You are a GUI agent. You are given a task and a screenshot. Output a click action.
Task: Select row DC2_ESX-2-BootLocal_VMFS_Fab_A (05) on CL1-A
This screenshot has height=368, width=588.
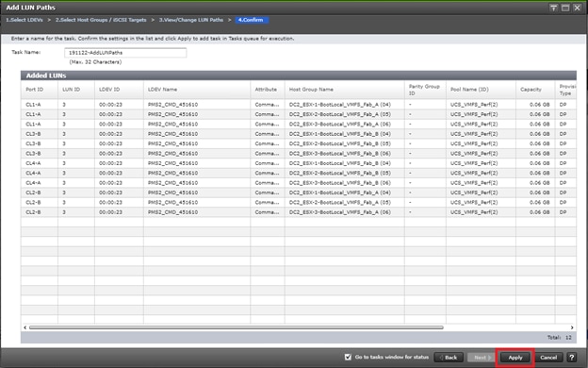tap(299, 114)
